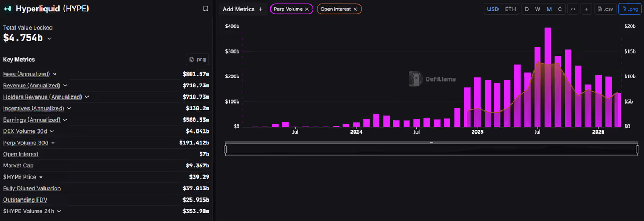Click the $37.813b FDV value
644x221 pixels.
(x=196, y=188)
